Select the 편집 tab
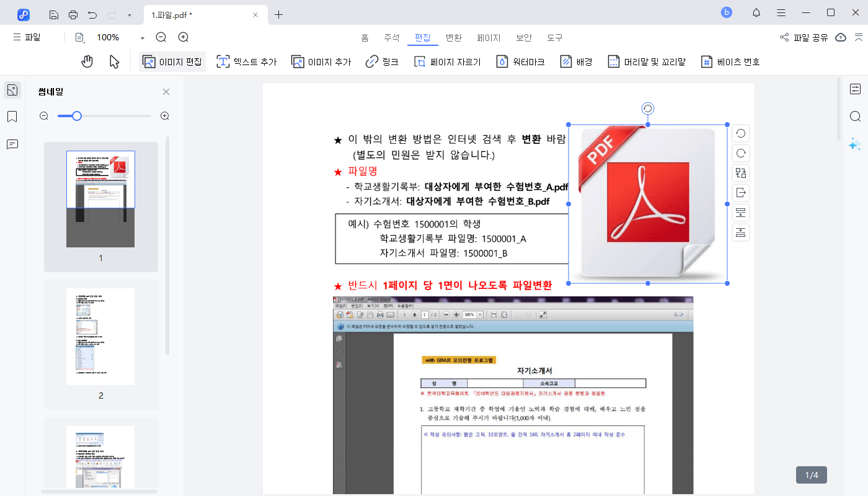The height and width of the screenshot is (496, 868). tap(423, 37)
